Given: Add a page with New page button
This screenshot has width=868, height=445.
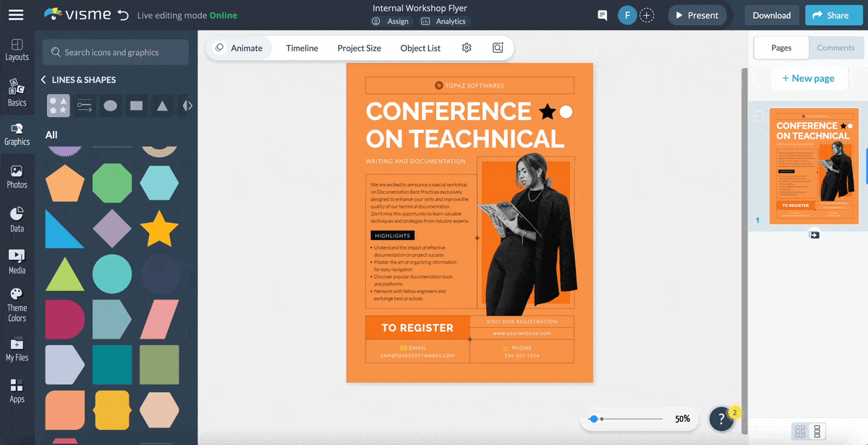Looking at the screenshot, I should click(809, 77).
